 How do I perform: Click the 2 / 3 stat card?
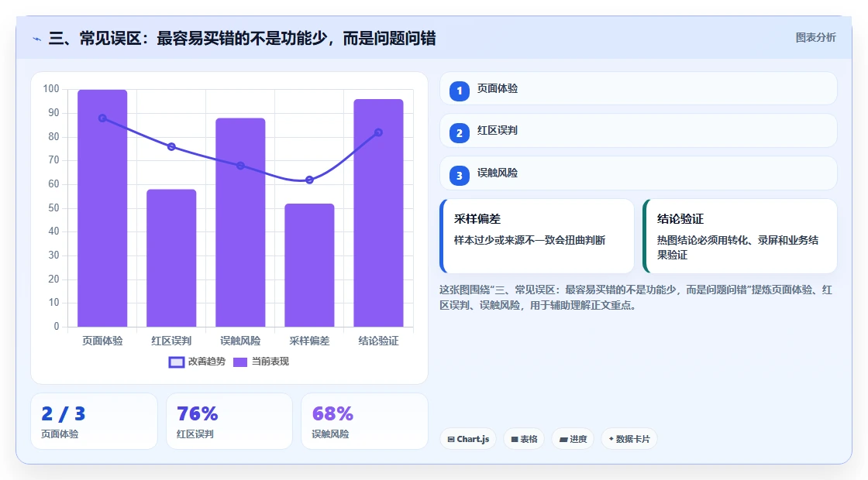pos(94,421)
